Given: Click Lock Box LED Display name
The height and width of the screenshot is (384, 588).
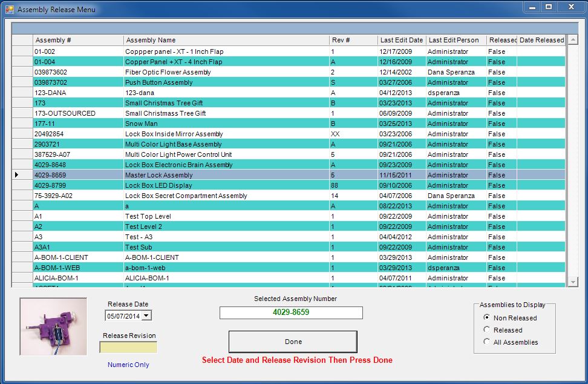Looking at the screenshot, I should click(158, 185).
